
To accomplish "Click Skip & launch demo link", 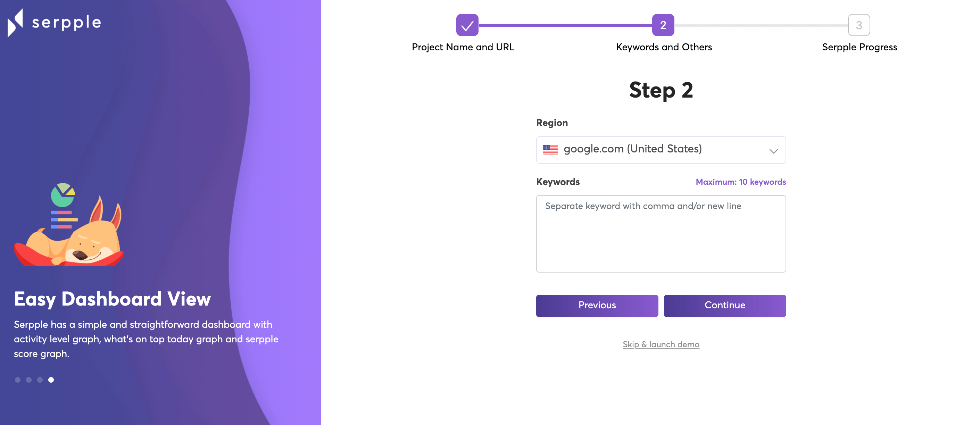I will [661, 344].
